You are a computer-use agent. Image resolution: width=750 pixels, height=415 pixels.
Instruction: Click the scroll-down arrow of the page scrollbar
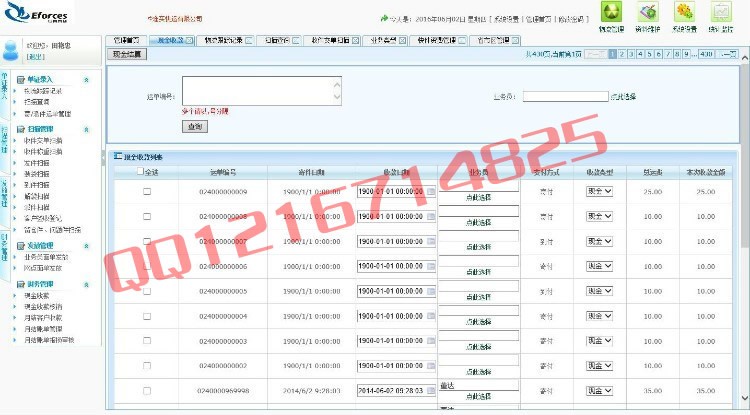[745, 398]
